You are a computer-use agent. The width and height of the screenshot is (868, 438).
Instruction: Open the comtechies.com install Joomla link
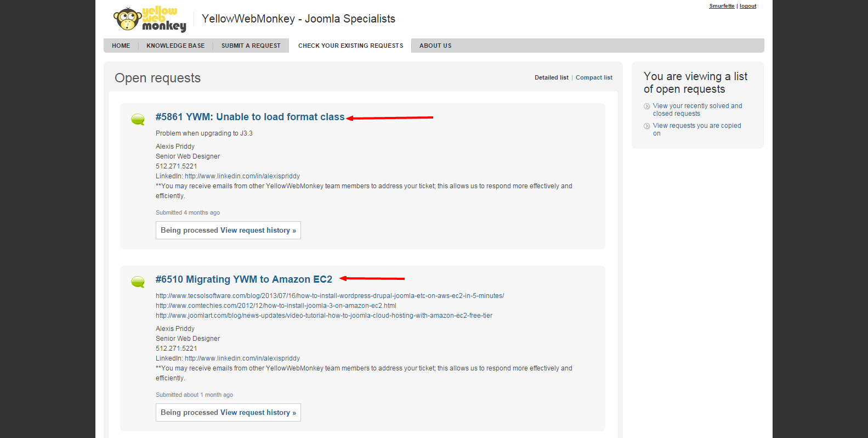(276, 306)
